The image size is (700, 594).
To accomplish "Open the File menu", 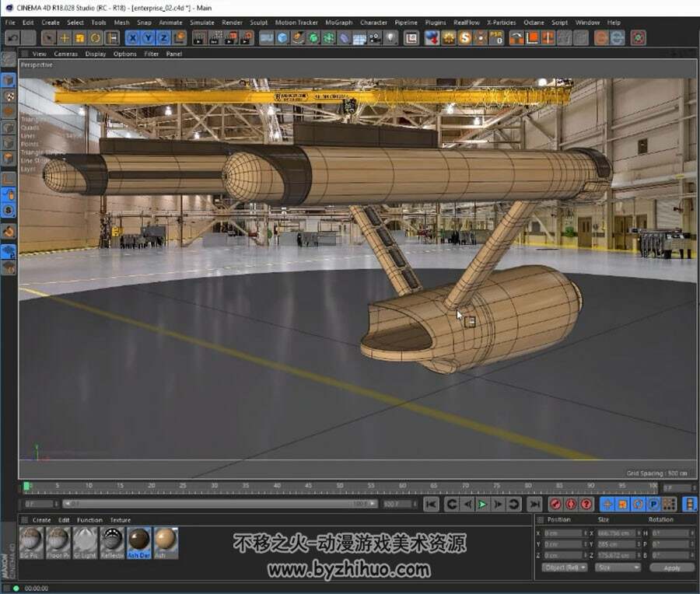I will [x=10, y=23].
